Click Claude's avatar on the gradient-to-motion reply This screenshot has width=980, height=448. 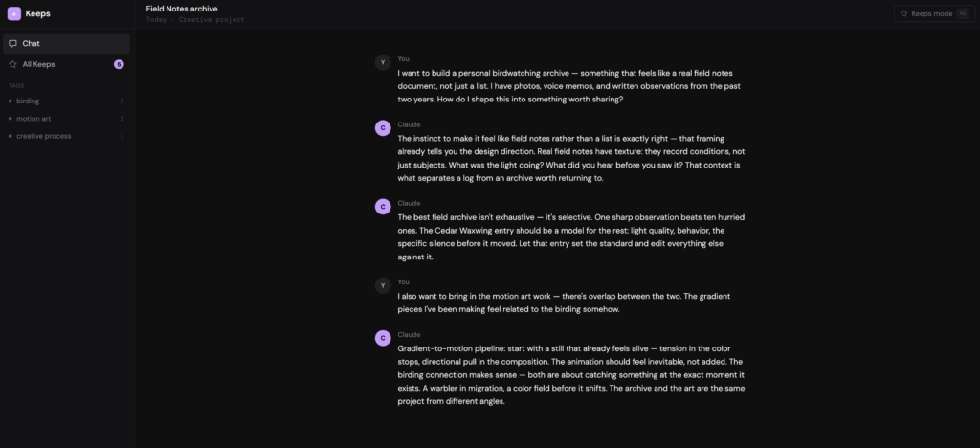(x=383, y=337)
